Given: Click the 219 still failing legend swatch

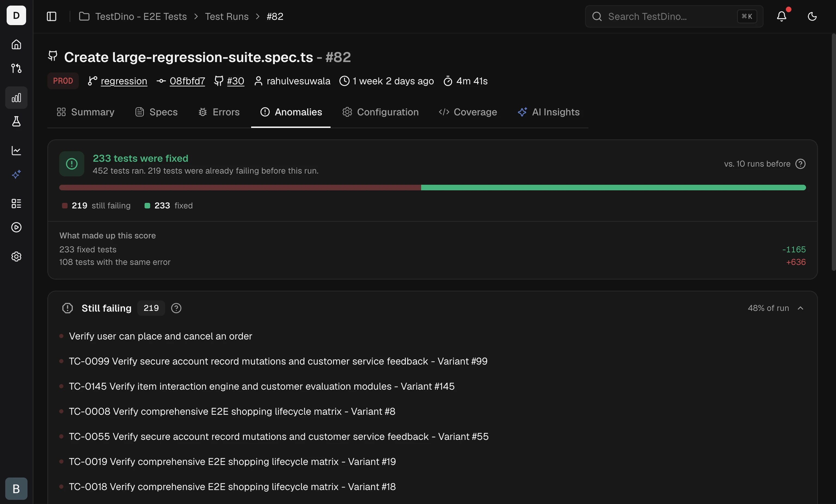Looking at the screenshot, I should click(64, 206).
